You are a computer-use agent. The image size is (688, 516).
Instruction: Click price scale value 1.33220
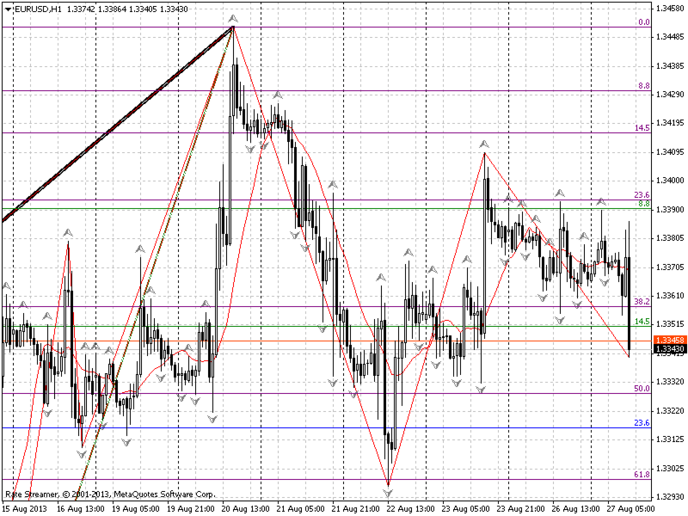670,411
